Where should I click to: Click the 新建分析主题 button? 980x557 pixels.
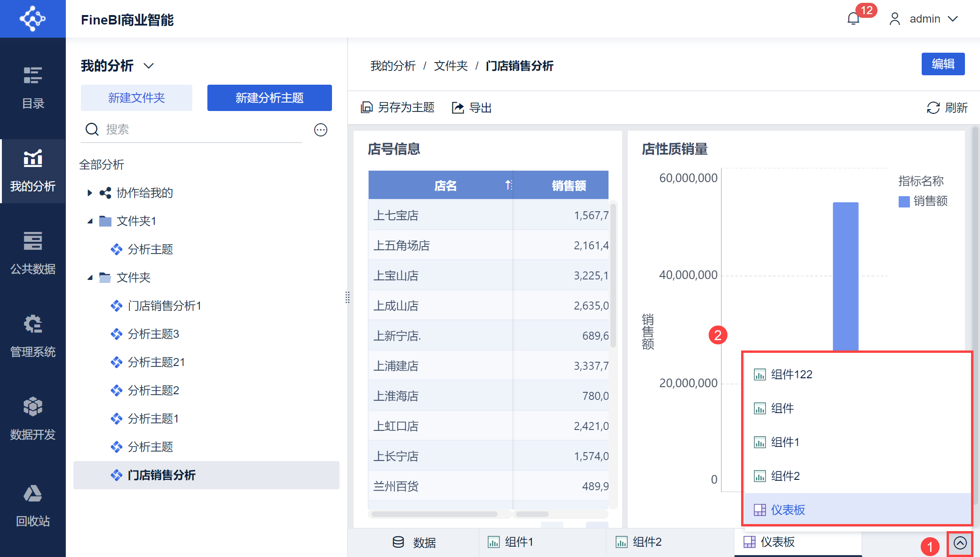click(269, 98)
